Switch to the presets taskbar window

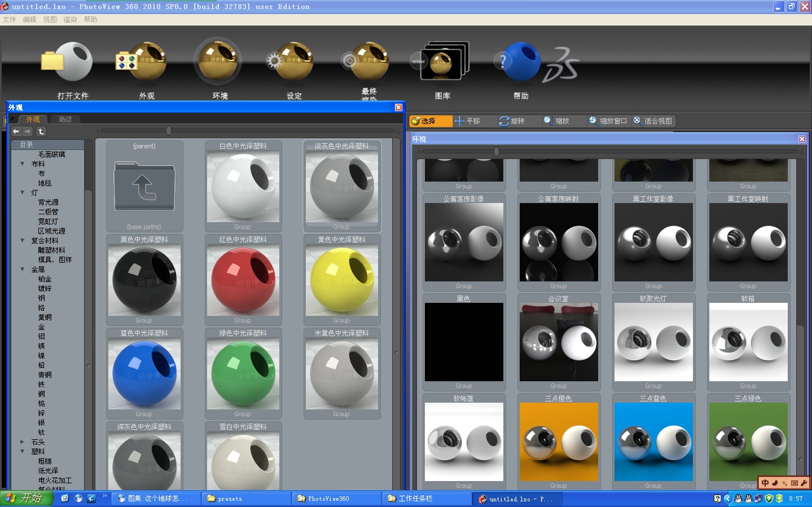(247, 499)
